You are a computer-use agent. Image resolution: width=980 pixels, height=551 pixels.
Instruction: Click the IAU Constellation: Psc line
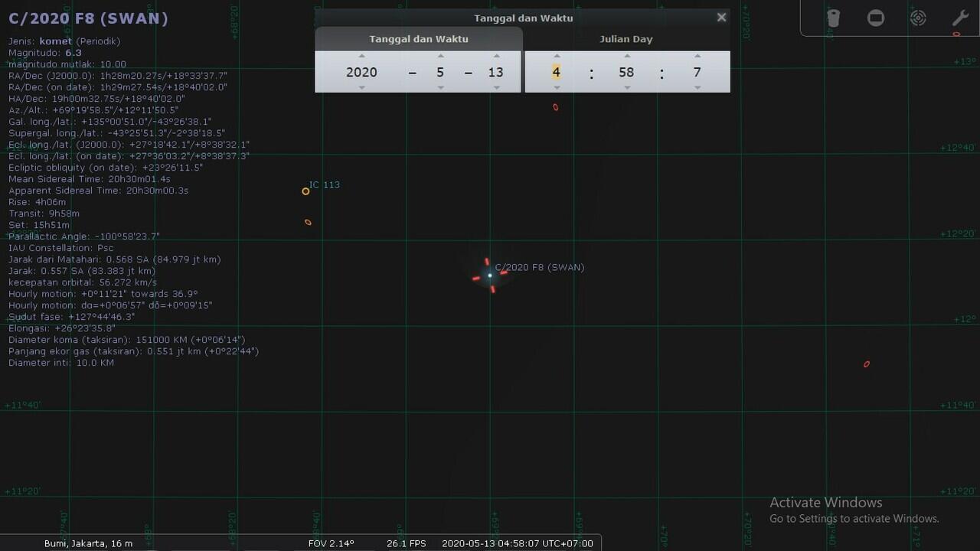point(61,248)
